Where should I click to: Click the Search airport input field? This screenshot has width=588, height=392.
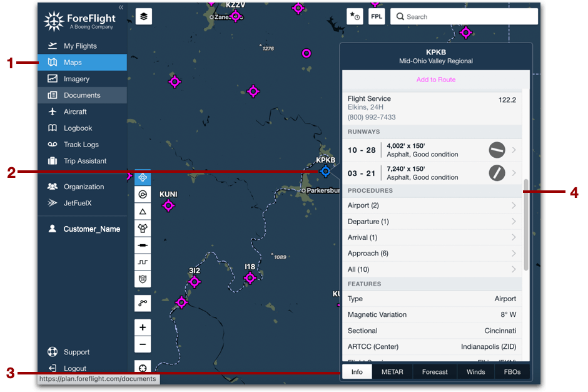[x=464, y=16]
